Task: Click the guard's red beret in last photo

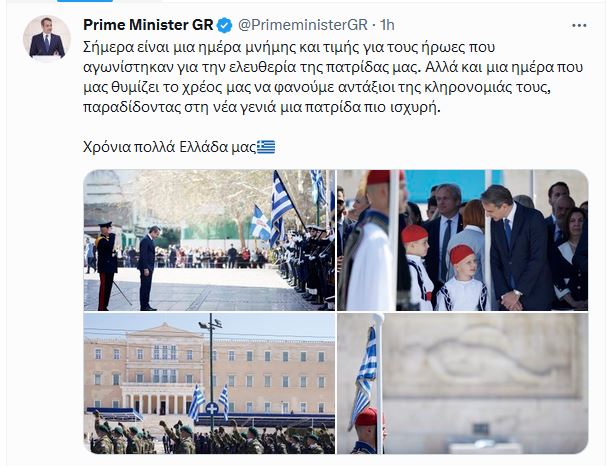Action: coord(367,417)
